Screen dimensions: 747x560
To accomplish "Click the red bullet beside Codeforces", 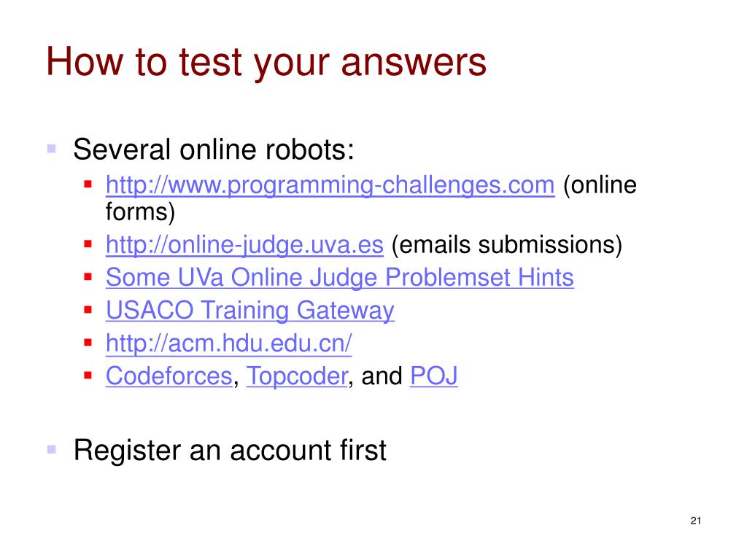I will tap(88, 376).
